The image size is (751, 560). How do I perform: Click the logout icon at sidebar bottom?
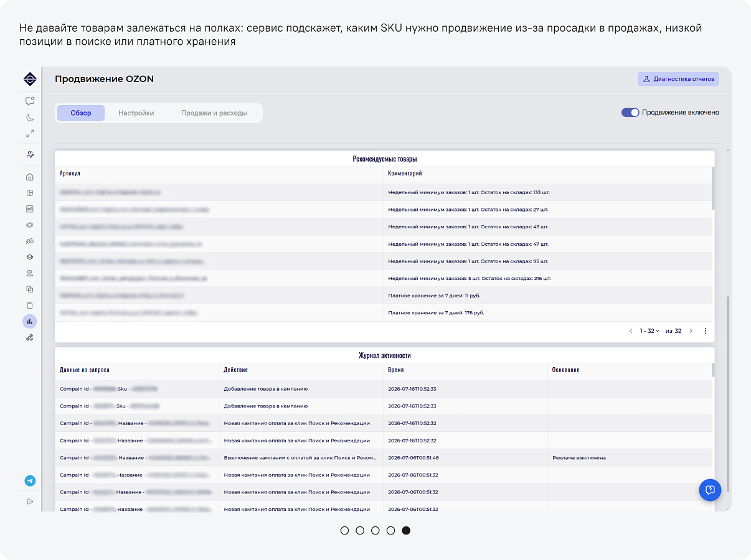pos(30,502)
